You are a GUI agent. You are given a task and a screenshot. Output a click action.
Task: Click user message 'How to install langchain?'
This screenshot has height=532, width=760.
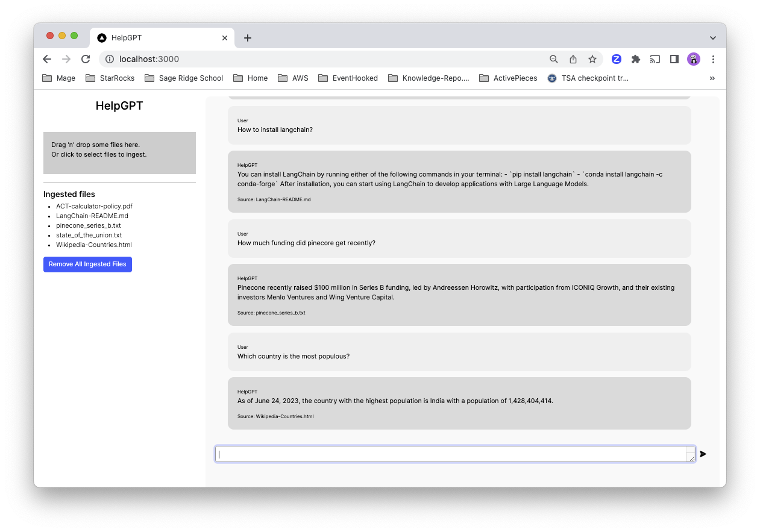275,130
